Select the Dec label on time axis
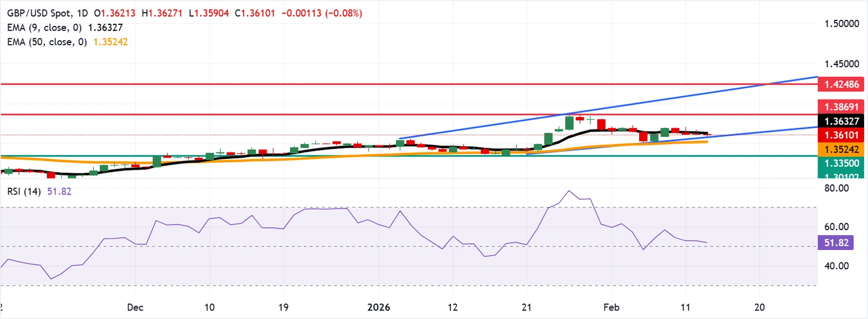This screenshot has height=319, width=868. click(136, 307)
